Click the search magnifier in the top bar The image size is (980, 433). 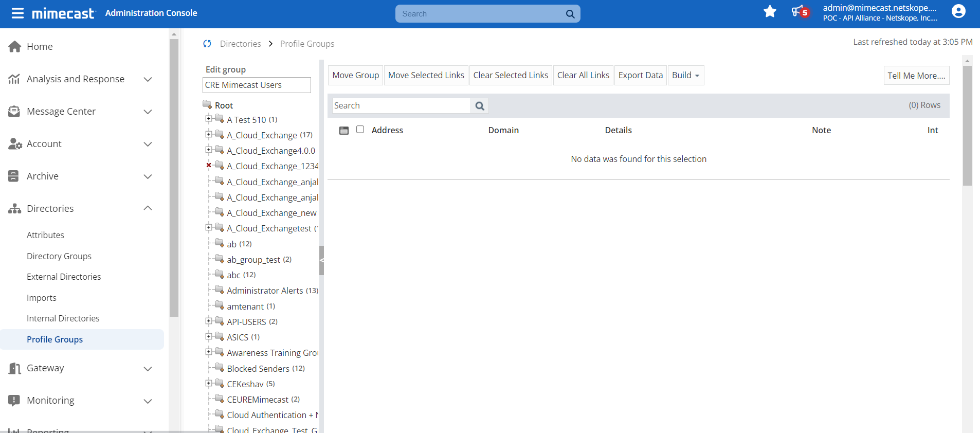pyautogui.click(x=570, y=14)
